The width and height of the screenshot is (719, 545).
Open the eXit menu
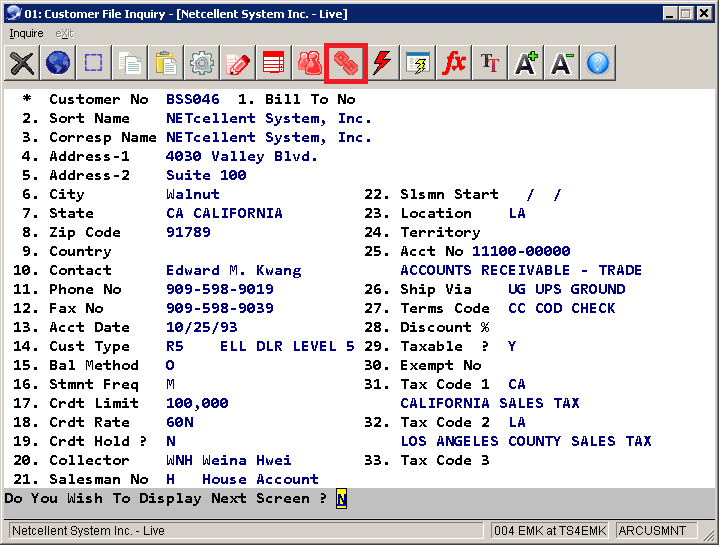click(64, 33)
